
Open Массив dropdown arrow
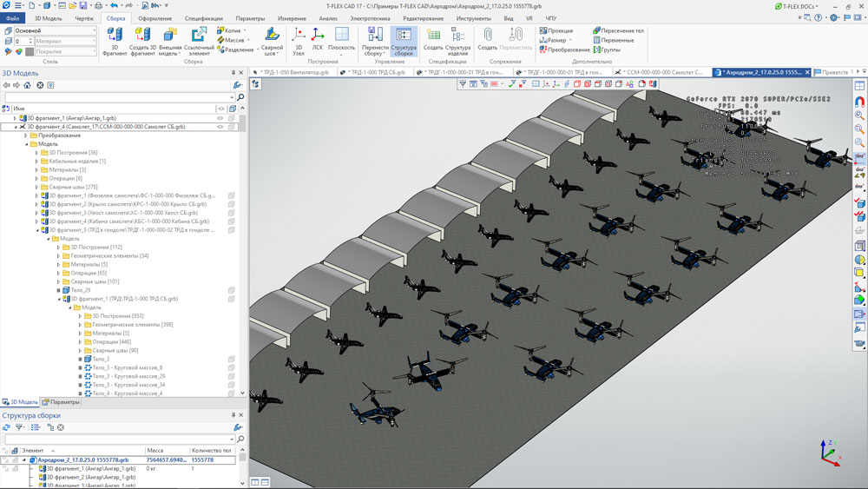[248, 41]
